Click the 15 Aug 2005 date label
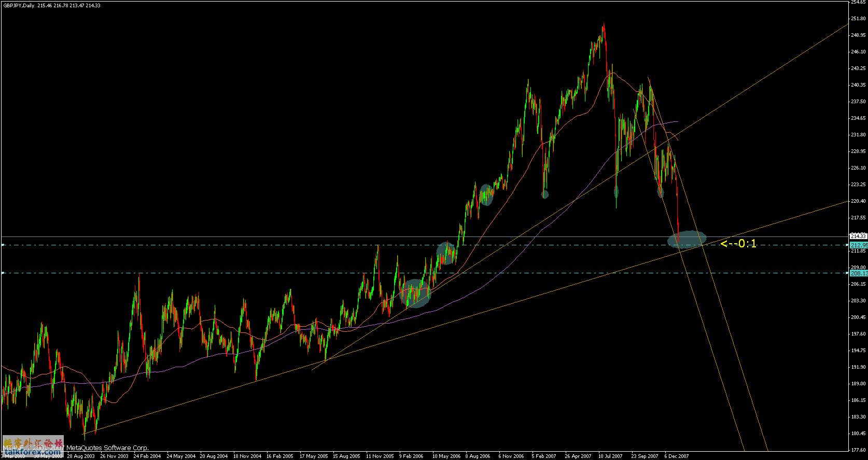 click(x=346, y=456)
